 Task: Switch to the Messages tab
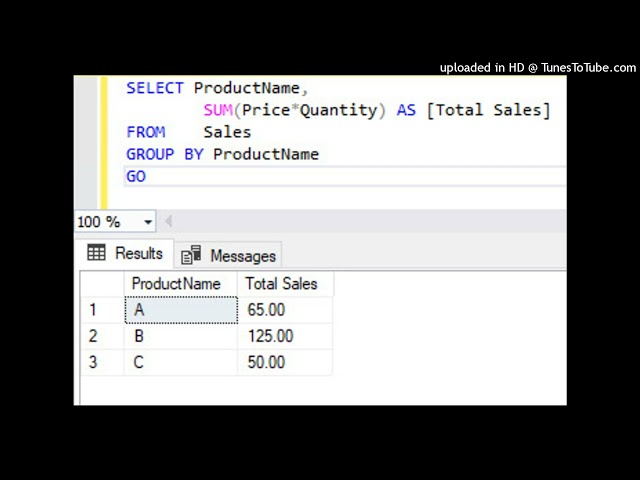coord(228,256)
